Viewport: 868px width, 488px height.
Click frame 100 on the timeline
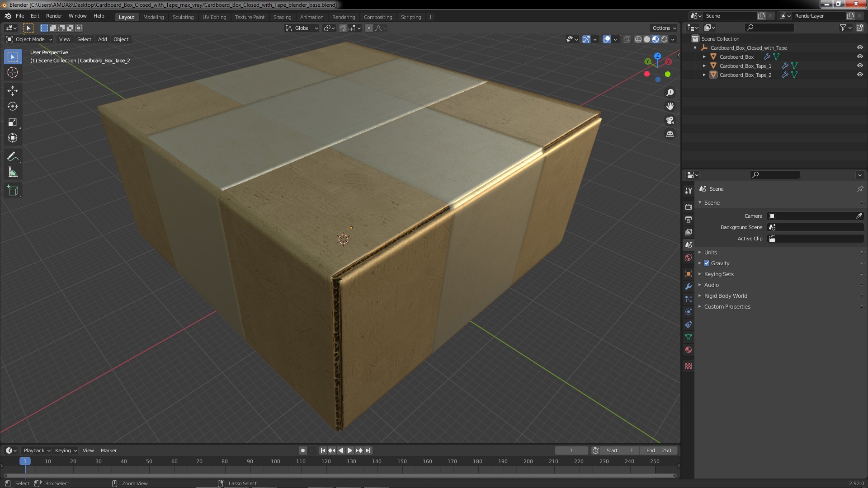tap(275, 461)
